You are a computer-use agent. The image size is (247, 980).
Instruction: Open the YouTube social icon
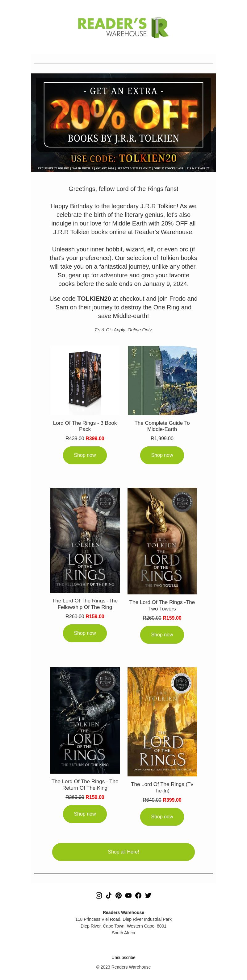point(128,895)
